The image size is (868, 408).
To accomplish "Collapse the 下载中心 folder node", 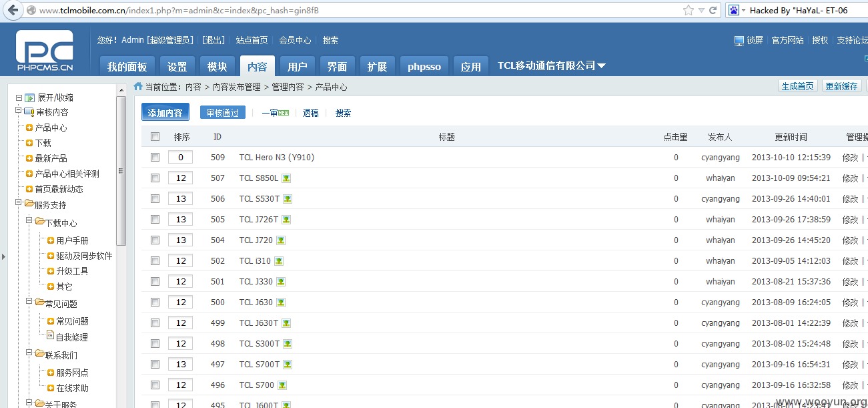I will 29,220.
